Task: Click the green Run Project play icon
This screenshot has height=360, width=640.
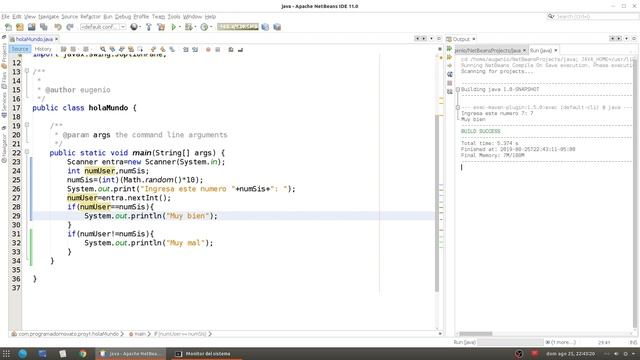Action: click(173, 27)
